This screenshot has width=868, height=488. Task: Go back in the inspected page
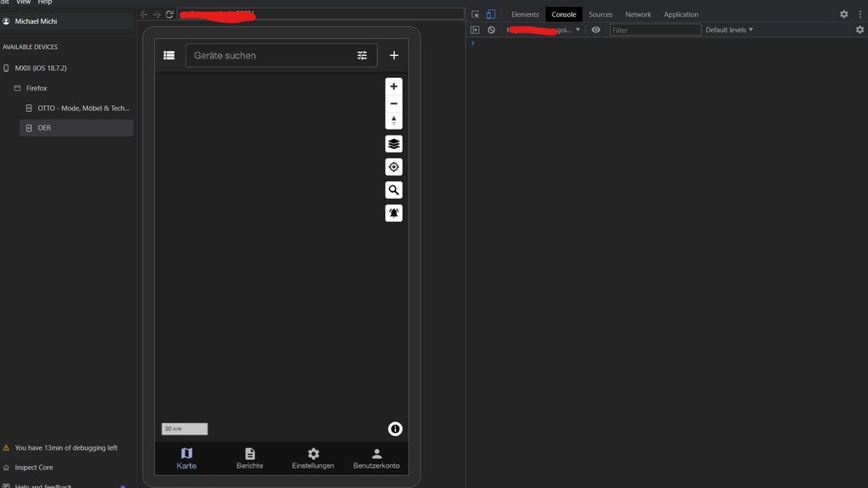point(144,14)
